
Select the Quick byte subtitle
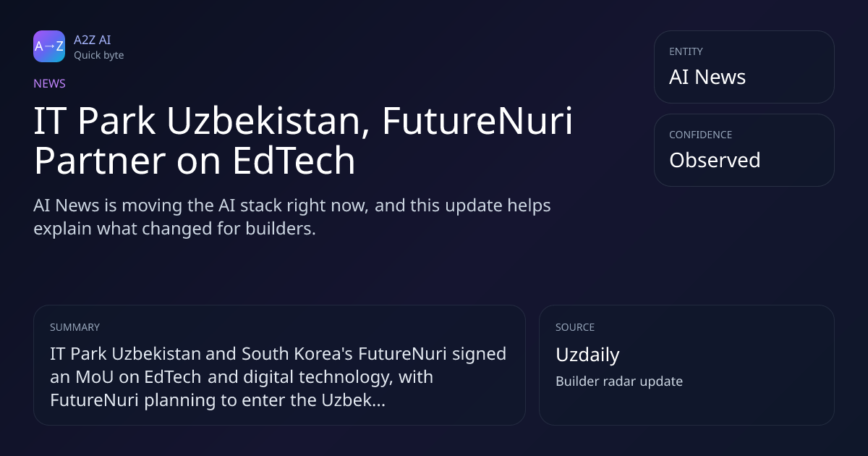(98, 55)
